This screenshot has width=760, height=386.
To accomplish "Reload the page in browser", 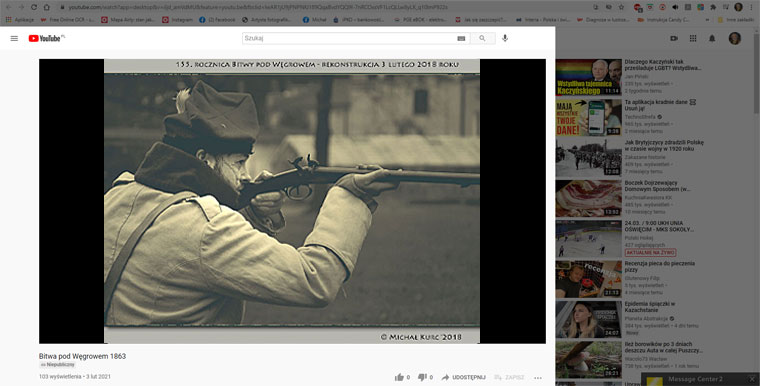I will tap(34, 7).
